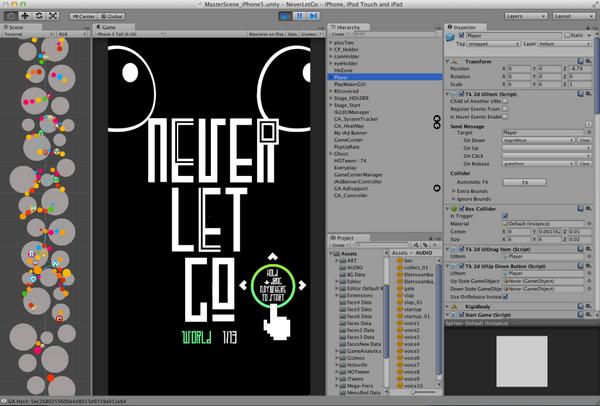
Task: Expand the Rigidbody component
Action: (447, 307)
